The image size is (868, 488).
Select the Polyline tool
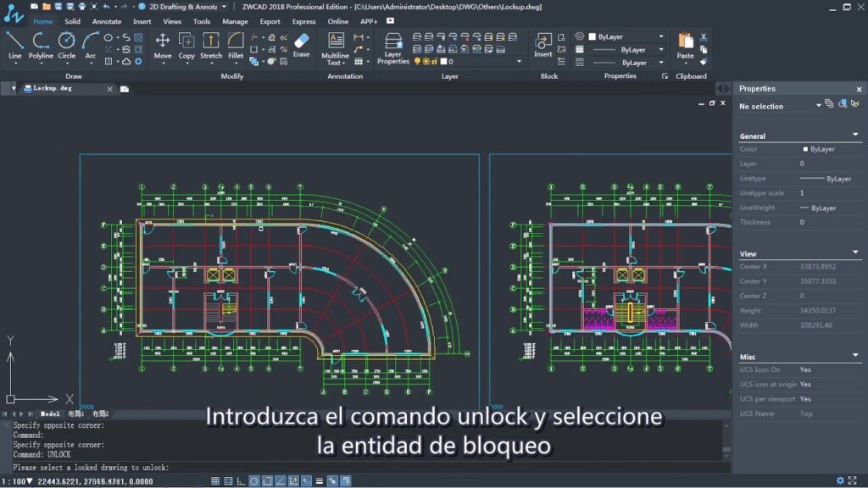coord(41,46)
